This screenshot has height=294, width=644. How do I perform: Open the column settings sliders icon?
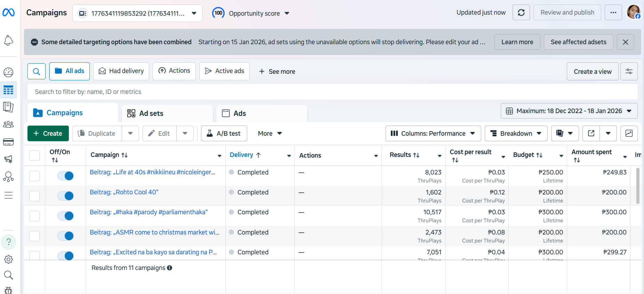pos(629,71)
